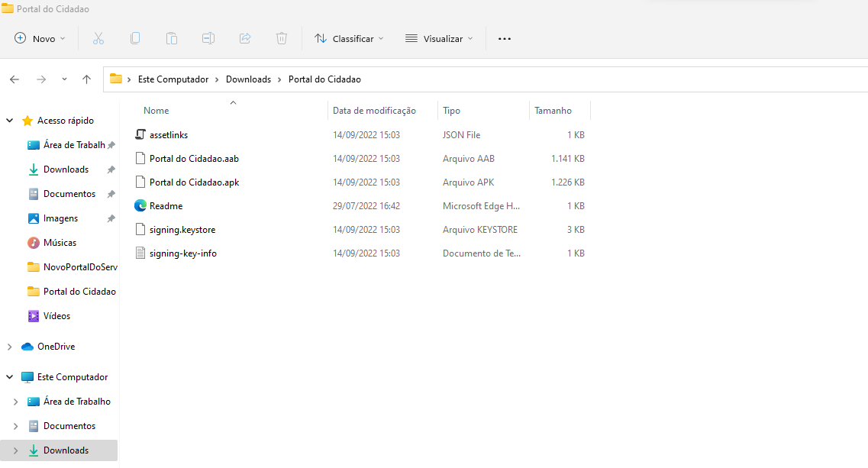
Task: Open the Novo dropdown button
Action: (x=40, y=38)
